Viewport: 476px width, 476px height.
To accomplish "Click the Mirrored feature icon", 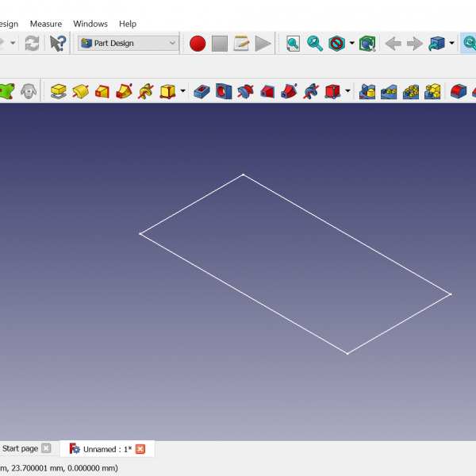I will (x=367, y=91).
